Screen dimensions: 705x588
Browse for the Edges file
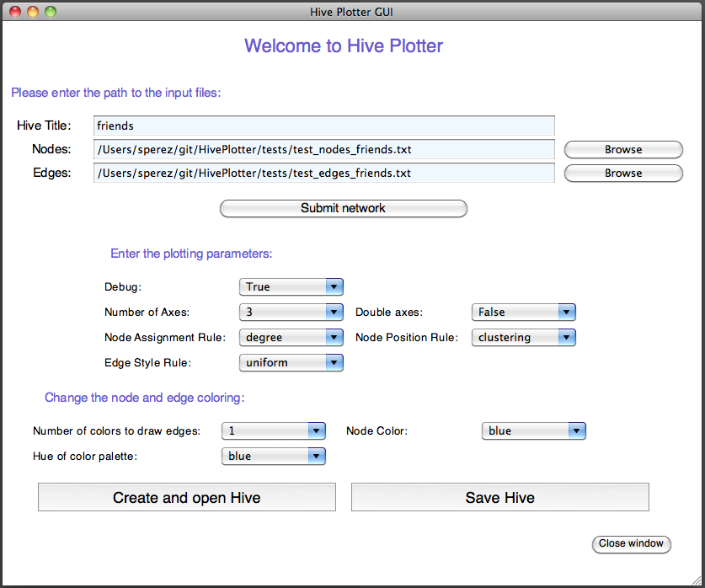point(623,173)
